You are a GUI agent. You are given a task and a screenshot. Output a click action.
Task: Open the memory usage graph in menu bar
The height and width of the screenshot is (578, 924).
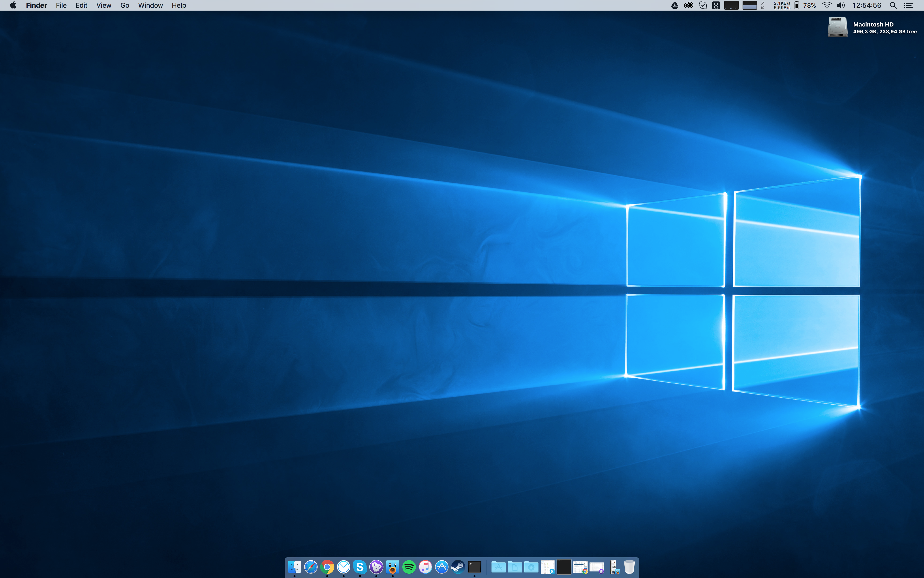(x=750, y=5)
